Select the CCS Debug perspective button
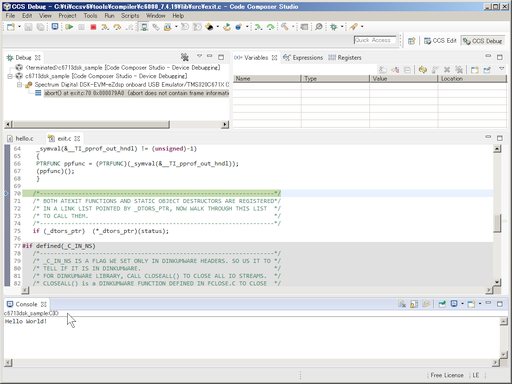 [483, 41]
